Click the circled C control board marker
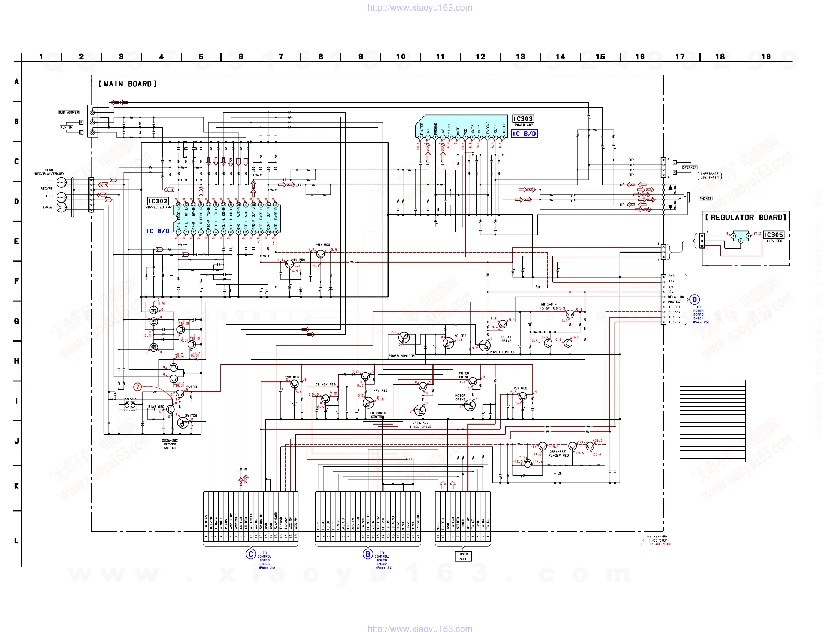Screen dimensions: 840x632 click(250, 554)
